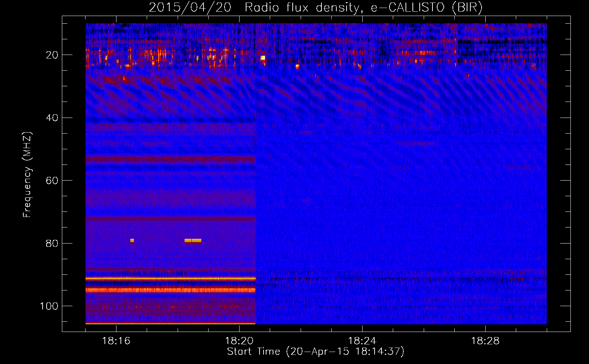
Task: Click the "Start Time (20-Apr-15 18:14:37)" label
Action: 316,352
